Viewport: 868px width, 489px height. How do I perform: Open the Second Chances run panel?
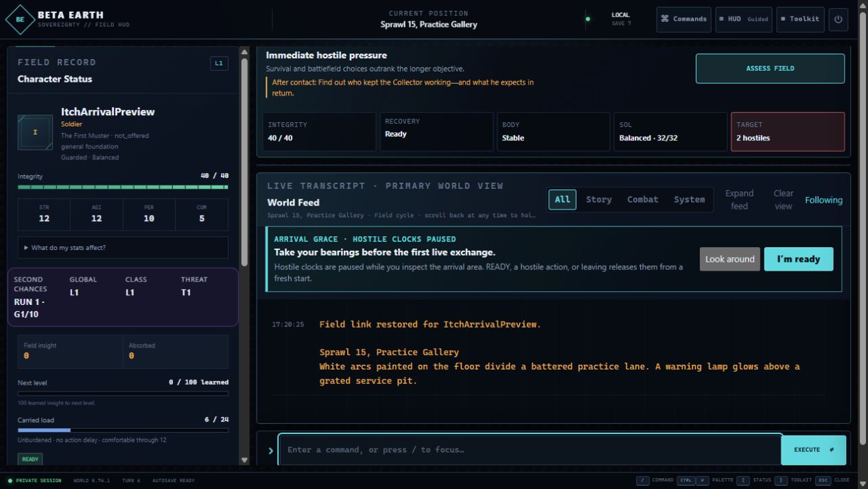point(123,297)
